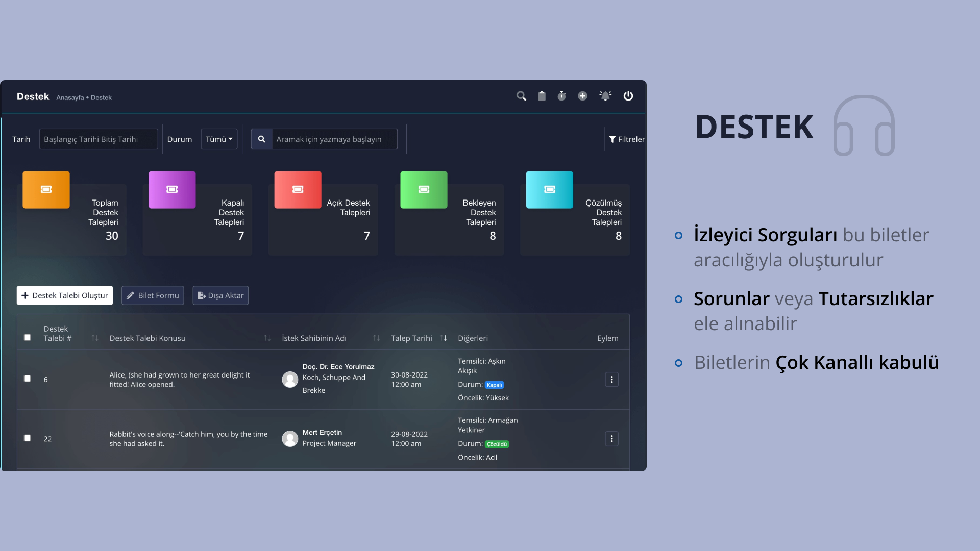This screenshot has width=980, height=551.
Task: Click the search magnifier icon in header
Action: [x=521, y=96]
